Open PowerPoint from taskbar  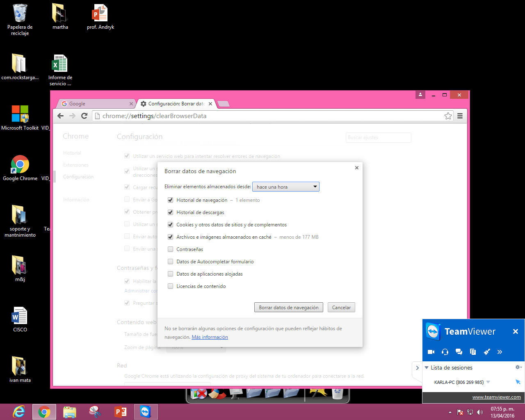pyautogui.click(x=121, y=412)
